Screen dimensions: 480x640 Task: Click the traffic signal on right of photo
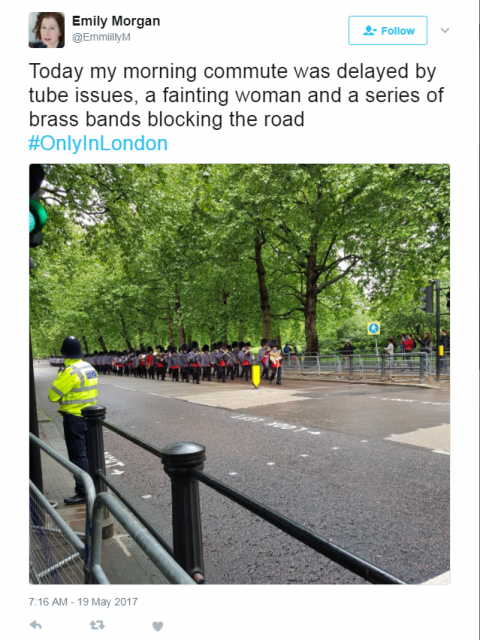(427, 298)
